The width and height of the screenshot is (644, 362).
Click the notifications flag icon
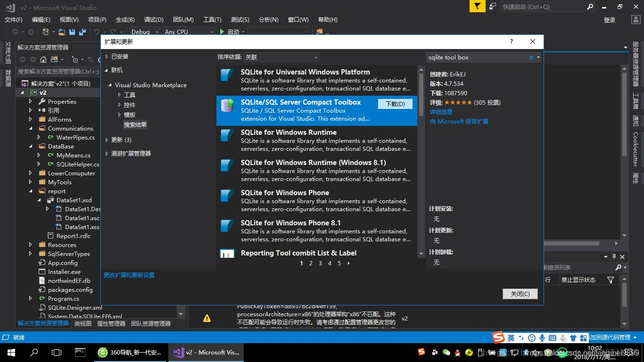[x=477, y=7]
